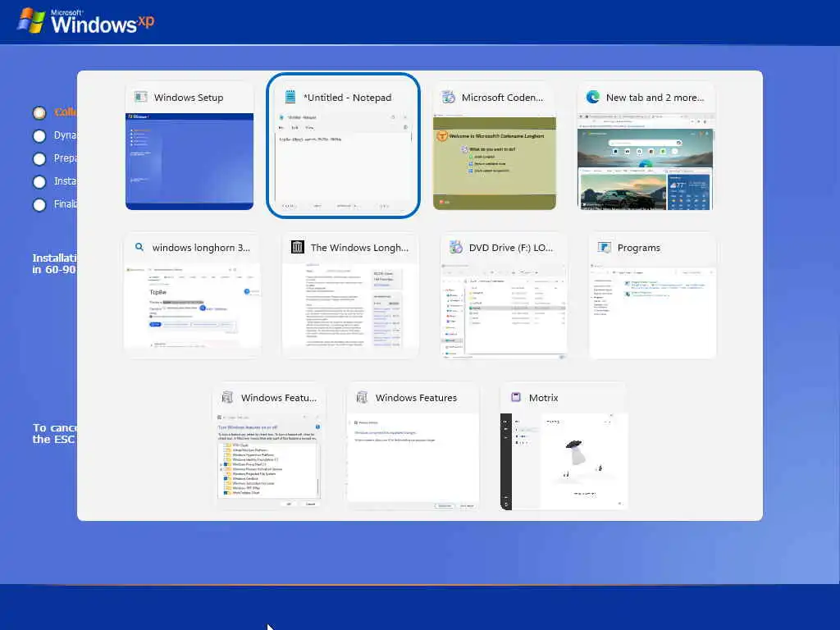Screen dimensions: 840x630
Task: Select the Untitled Notepad window preview
Action: (x=343, y=162)
